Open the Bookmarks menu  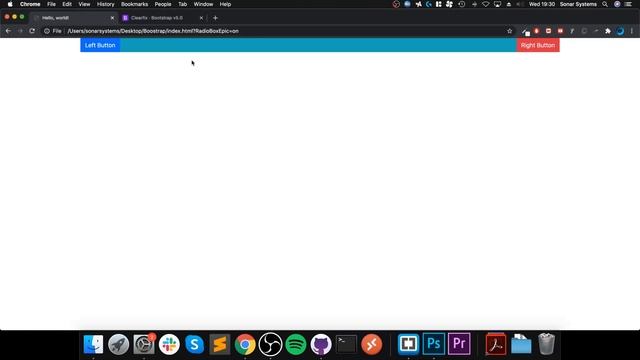(134, 4)
